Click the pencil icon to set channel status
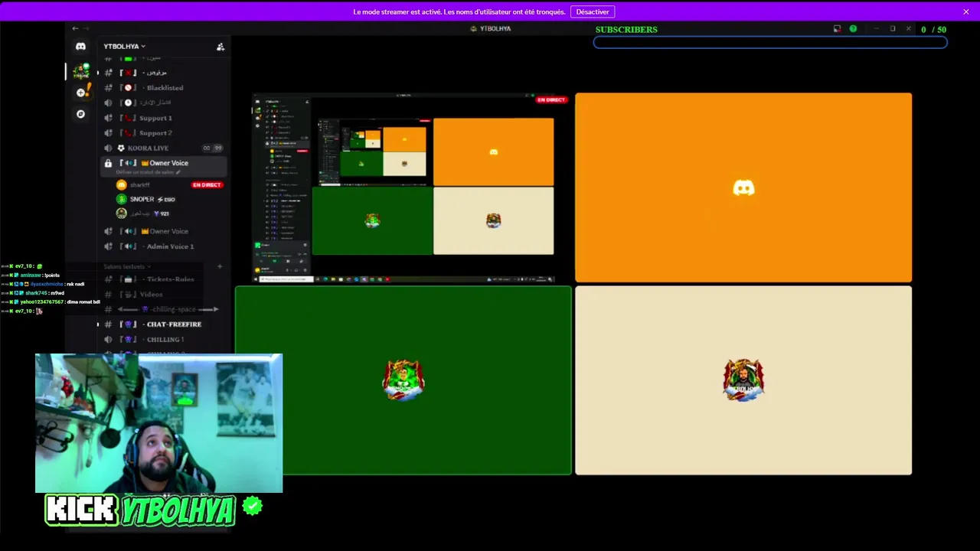Image resolution: width=980 pixels, height=551 pixels. (178, 173)
